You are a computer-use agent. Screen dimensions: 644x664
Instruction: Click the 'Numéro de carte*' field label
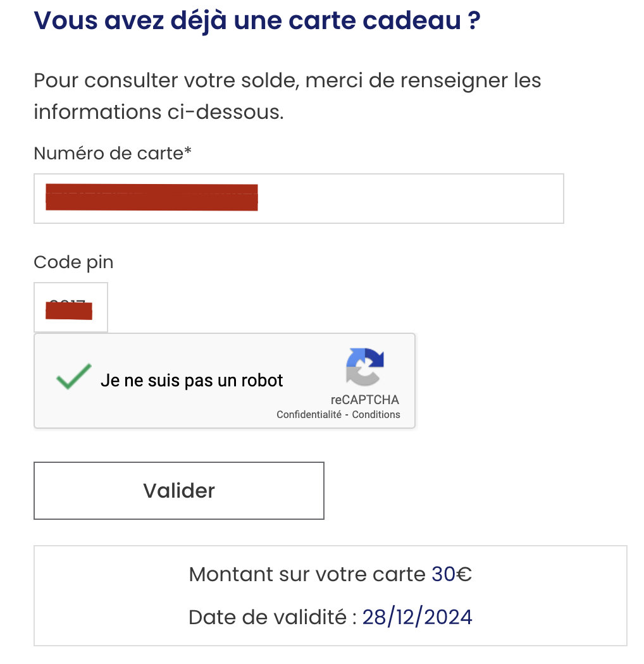click(x=113, y=153)
